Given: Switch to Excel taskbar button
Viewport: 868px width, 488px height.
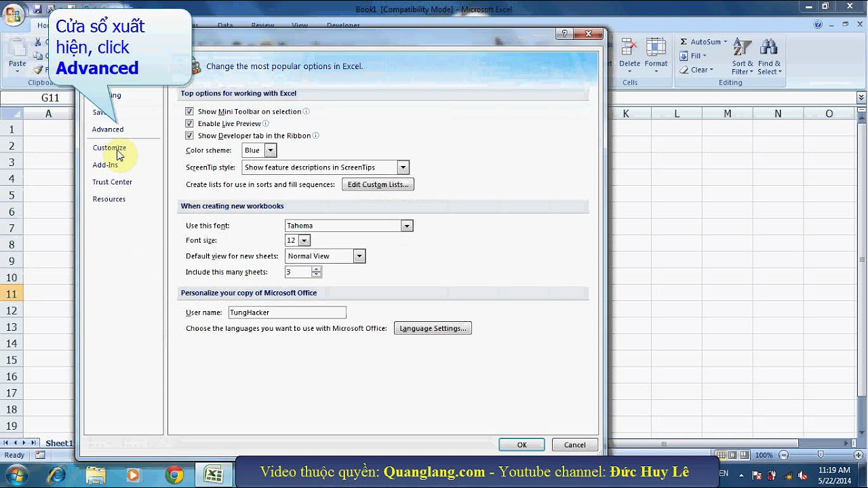Looking at the screenshot, I should [214, 475].
